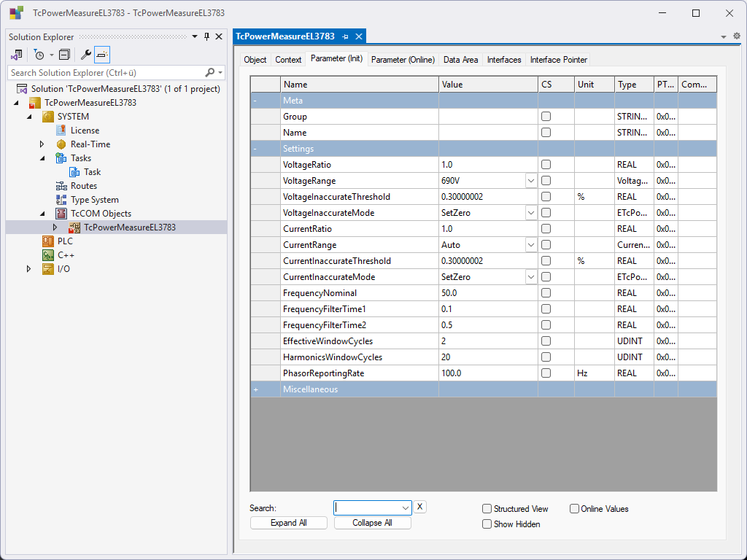This screenshot has height=560, width=747.
Task: Close the Solution Explorer panel
Action: [219, 36]
